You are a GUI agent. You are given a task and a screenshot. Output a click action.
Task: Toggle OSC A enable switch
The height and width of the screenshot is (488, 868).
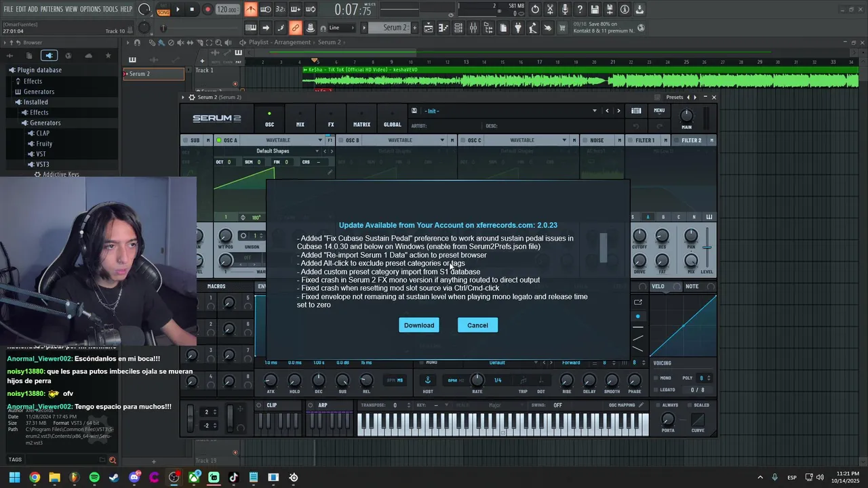(x=218, y=140)
